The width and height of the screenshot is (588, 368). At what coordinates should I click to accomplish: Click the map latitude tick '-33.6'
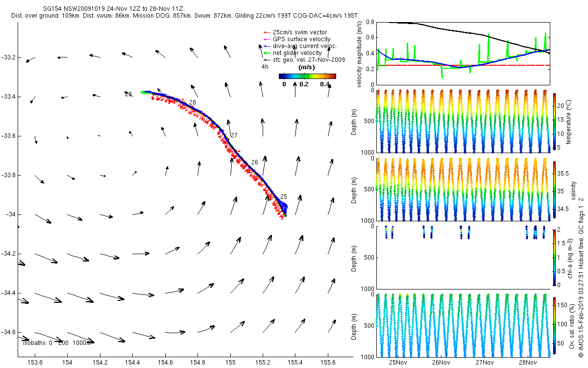[8, 136]
